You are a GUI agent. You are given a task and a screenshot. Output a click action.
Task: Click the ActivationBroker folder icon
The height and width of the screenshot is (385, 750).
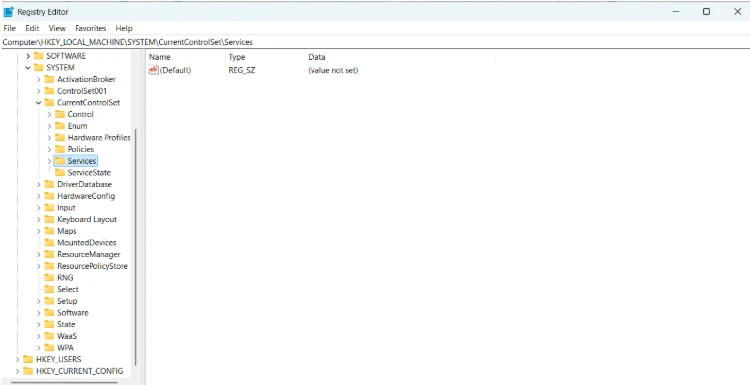click(x=49, y=79)
